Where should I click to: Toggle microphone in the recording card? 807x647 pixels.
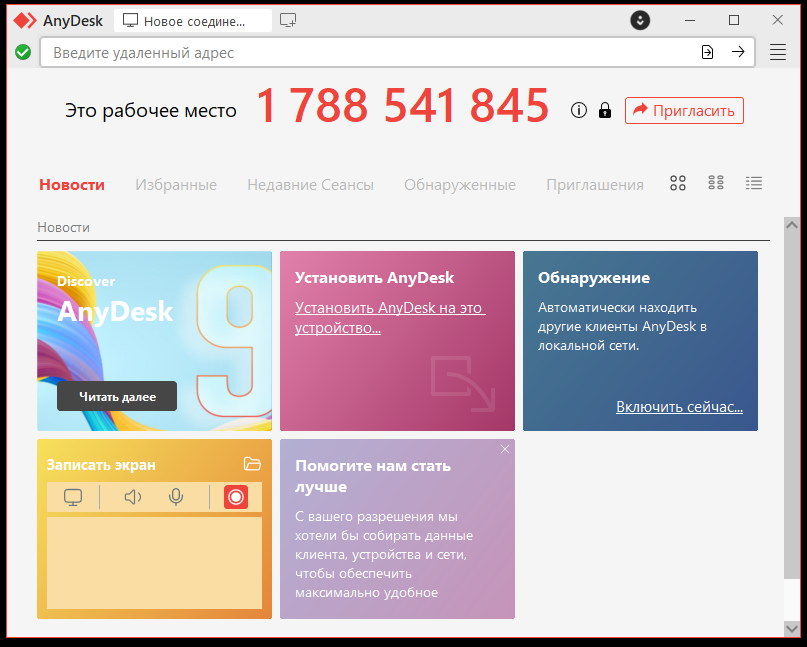(x=176, y=497)
